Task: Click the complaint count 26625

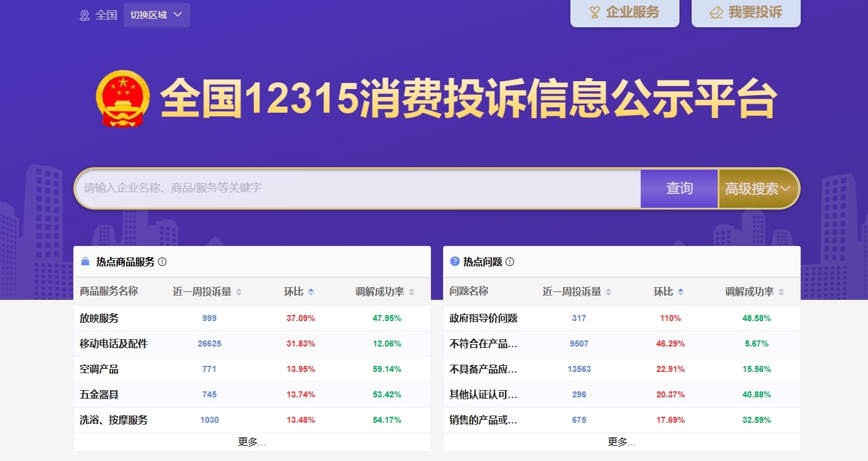Action: (x=210, y=343)
